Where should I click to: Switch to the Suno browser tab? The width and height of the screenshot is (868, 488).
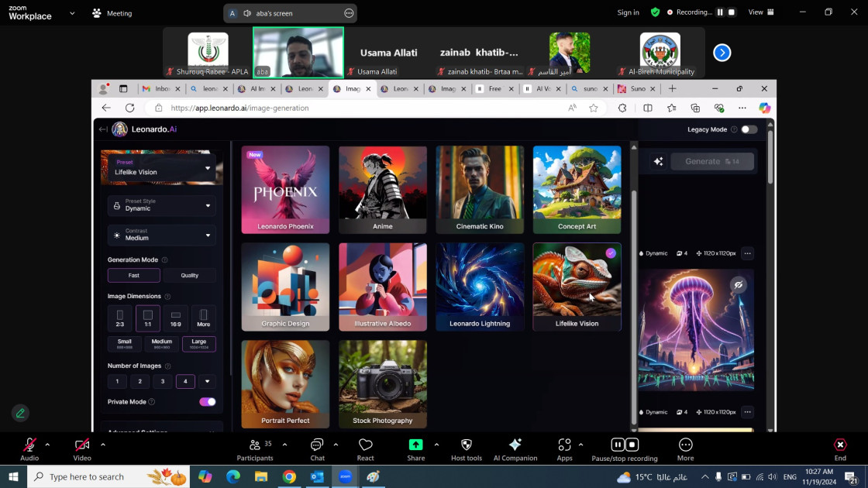(633, 89)
